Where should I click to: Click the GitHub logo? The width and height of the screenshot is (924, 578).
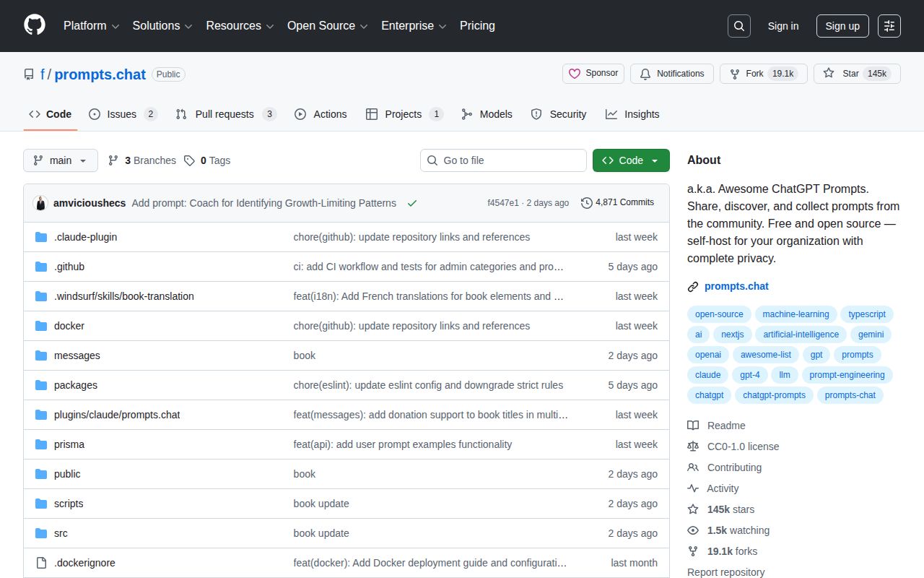point(34,26)
